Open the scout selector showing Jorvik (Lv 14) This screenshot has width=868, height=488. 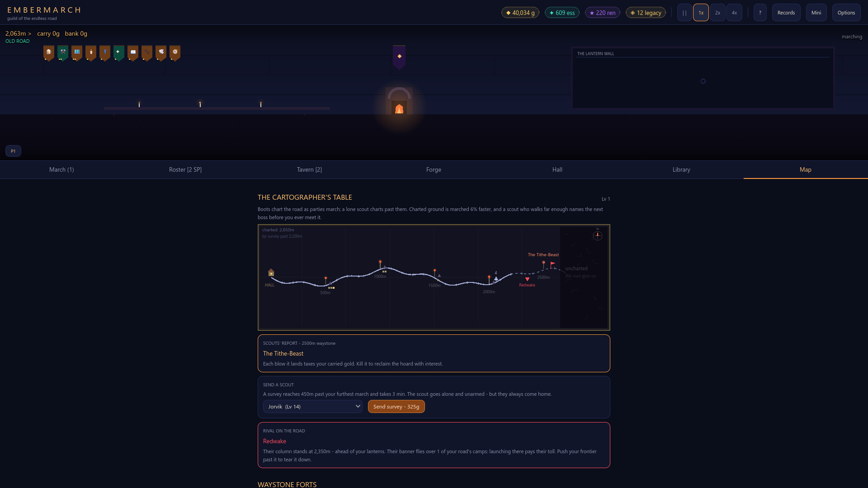pos(313,407)
